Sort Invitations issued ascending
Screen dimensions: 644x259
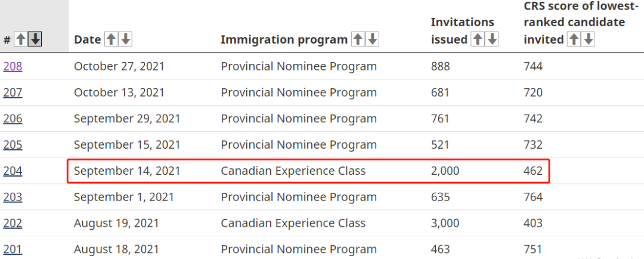tap(478, 40)
